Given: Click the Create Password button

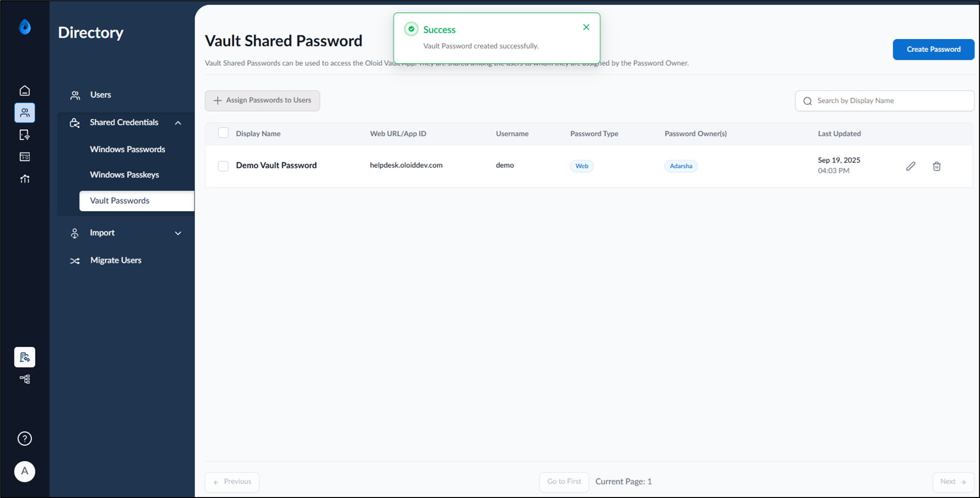Looking at the screenshot, I should pyautogui.click(x=933, y=49).
